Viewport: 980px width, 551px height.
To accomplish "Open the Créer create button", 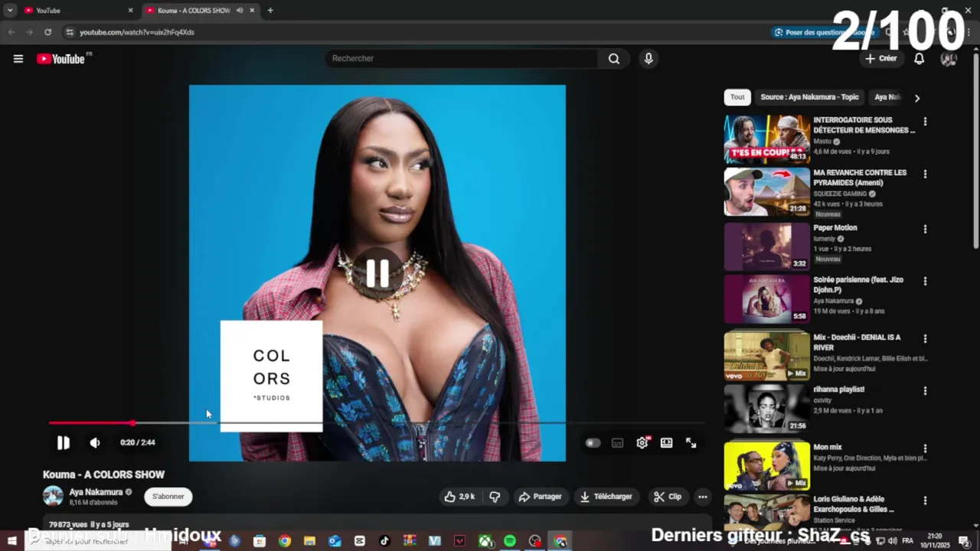I will [x=881, y=59].
